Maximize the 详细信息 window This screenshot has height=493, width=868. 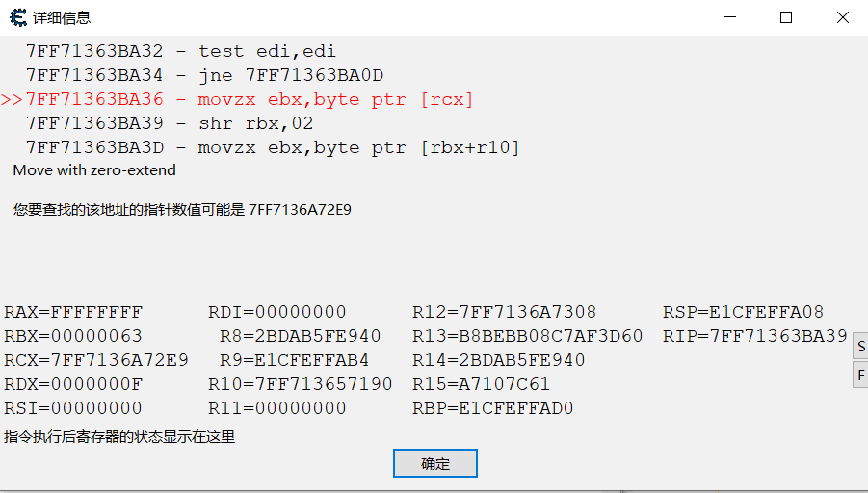click(x=786, y=17)
